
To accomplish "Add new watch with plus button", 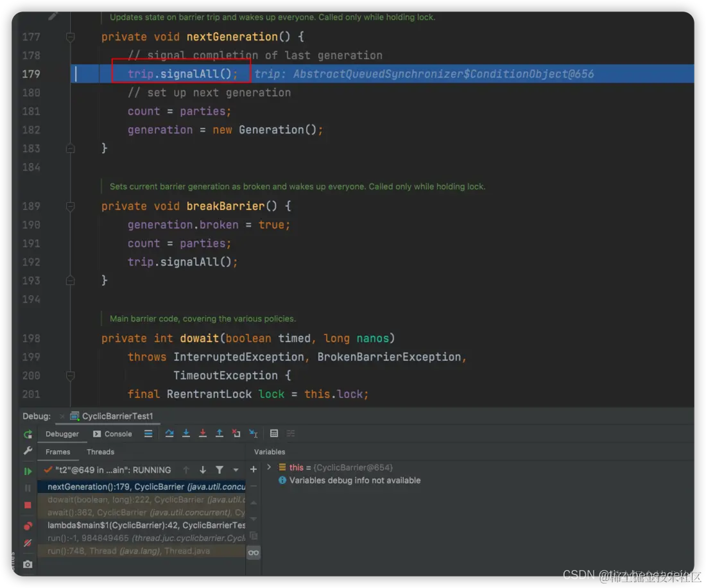I will click(x=254, y=470).
